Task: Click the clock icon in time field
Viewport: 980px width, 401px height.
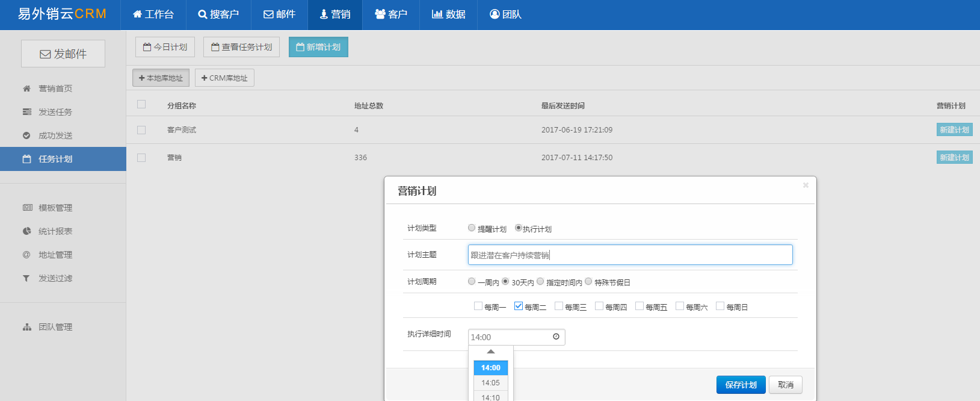Action: pyautogui.click(x=556, y=337)
